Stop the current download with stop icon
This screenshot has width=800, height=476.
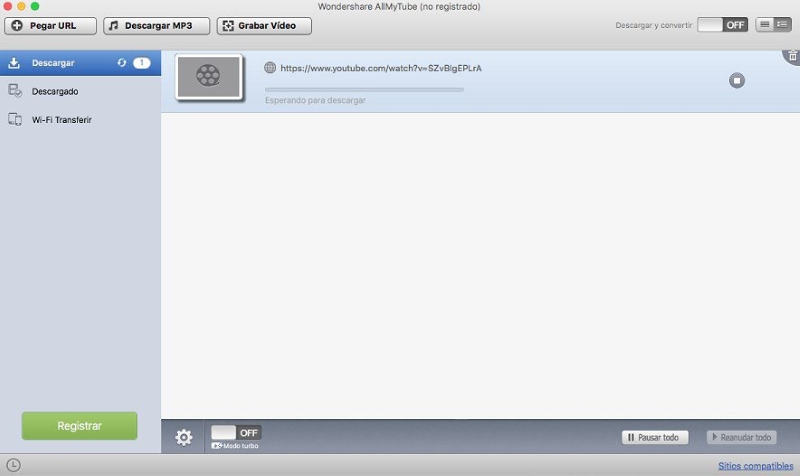737,81
